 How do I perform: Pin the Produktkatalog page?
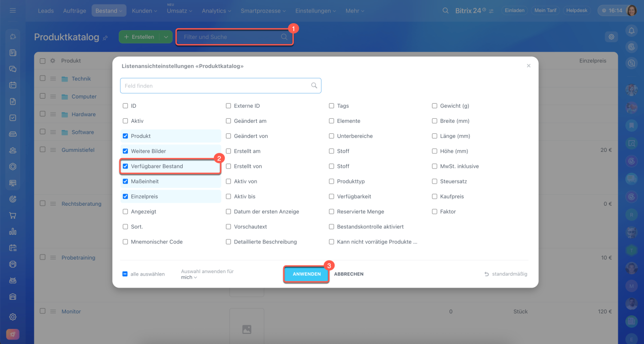(105, 38)
